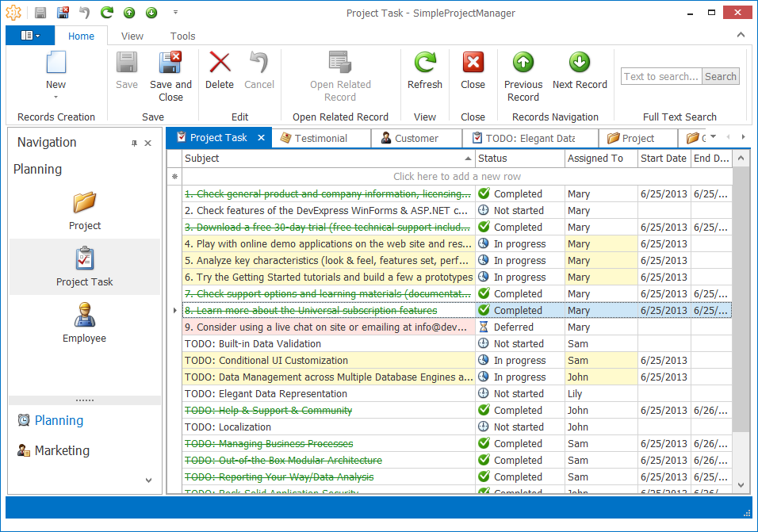758x532 pixels.
Task: Open the Testimonial tab
Action: [x=321, y=138]
